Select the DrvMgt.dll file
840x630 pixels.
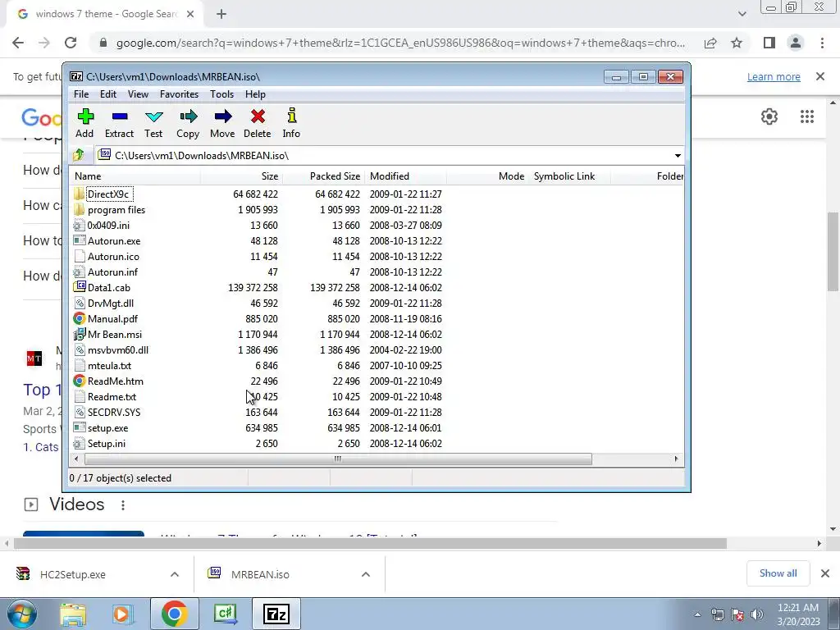(111, 304)
